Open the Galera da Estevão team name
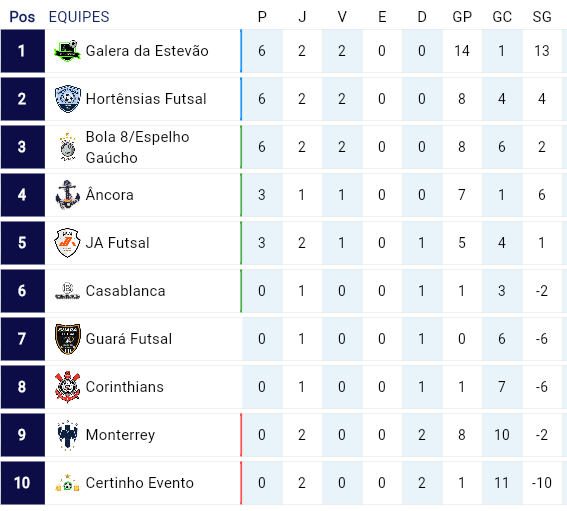Viewport: 567px width, 511px height. click(x=147, y=51)
